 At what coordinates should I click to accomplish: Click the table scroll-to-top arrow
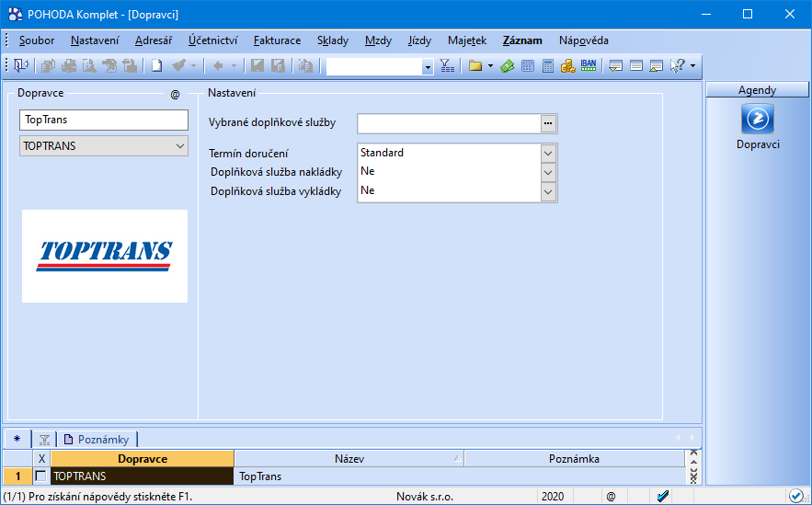(693, 453)
